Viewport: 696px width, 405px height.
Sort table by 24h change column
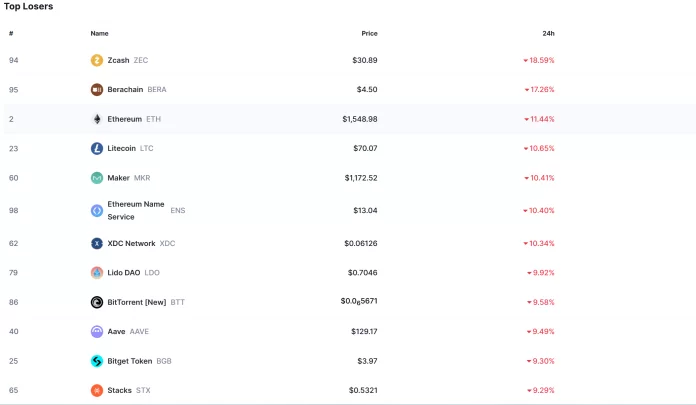pos(548,33)
